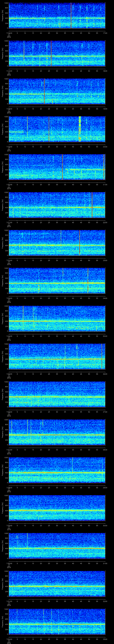Click the 7:23:00 start time label
Screen dimensions: 114x644
(x=9, y=298)
